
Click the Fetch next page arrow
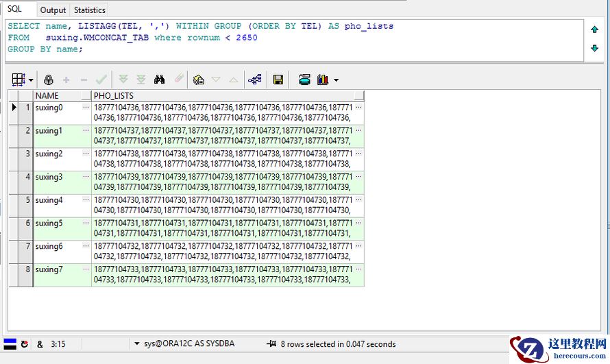[x=123, y=80]
